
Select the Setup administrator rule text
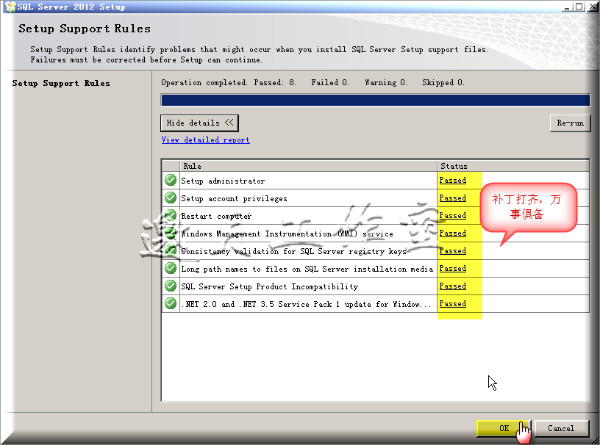pyautogui.click(x=223, y=181)
